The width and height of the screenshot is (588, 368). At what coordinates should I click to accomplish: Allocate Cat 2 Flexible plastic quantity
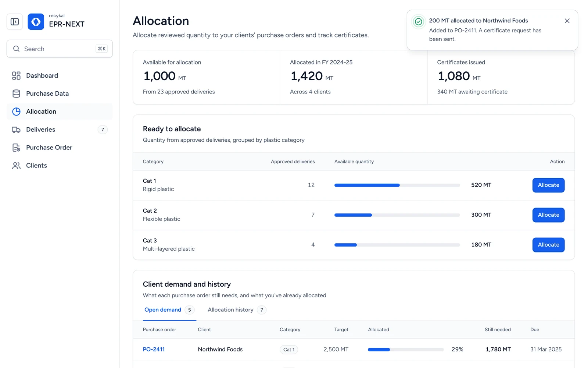[x=548, y=215]
